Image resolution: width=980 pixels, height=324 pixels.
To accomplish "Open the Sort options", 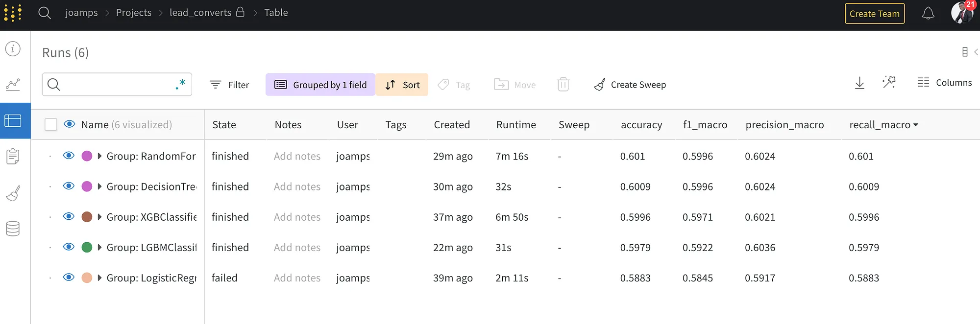I will point(402,85).
